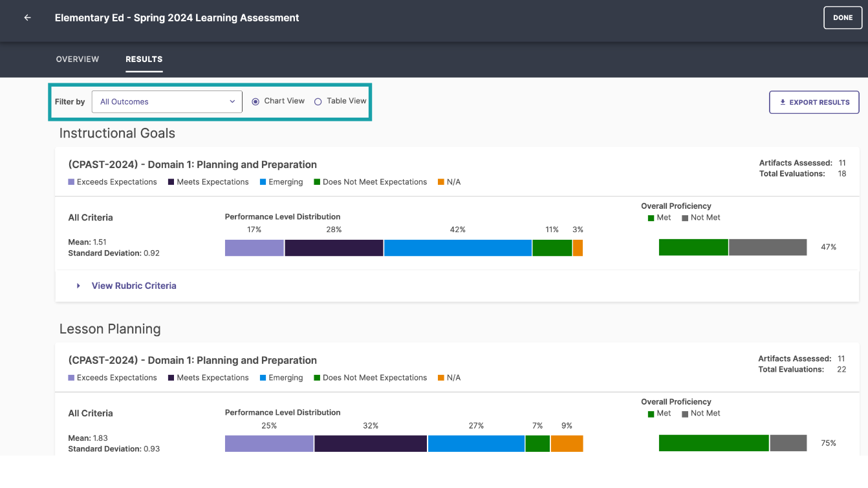Click the View Rubric Criteria link
Viewport: 868px width, 488px height.
coord(134,286)
